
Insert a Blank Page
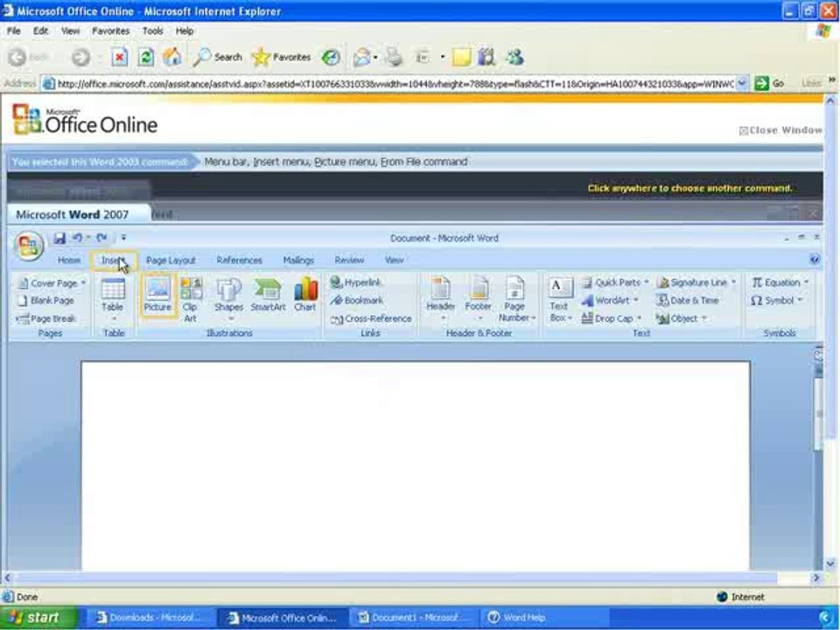(x=46, y=300)
